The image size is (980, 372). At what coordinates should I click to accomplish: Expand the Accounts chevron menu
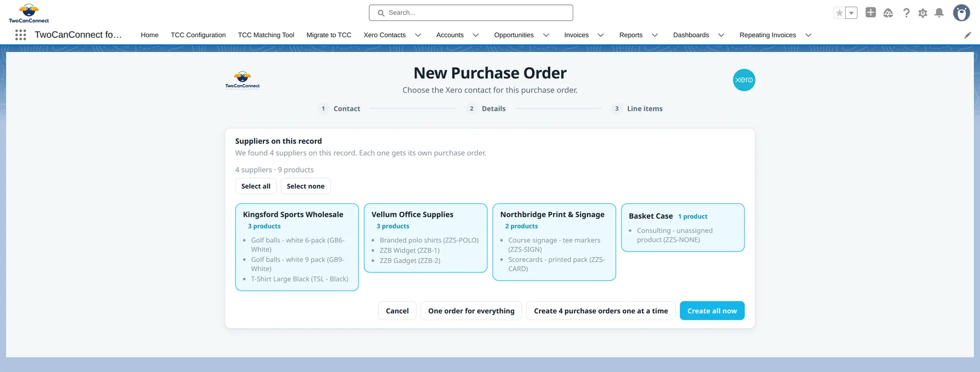[476, 35]
